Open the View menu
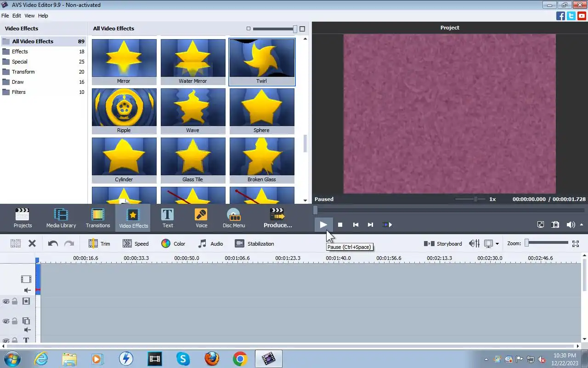588x368 pixels. tap(29, 16)
